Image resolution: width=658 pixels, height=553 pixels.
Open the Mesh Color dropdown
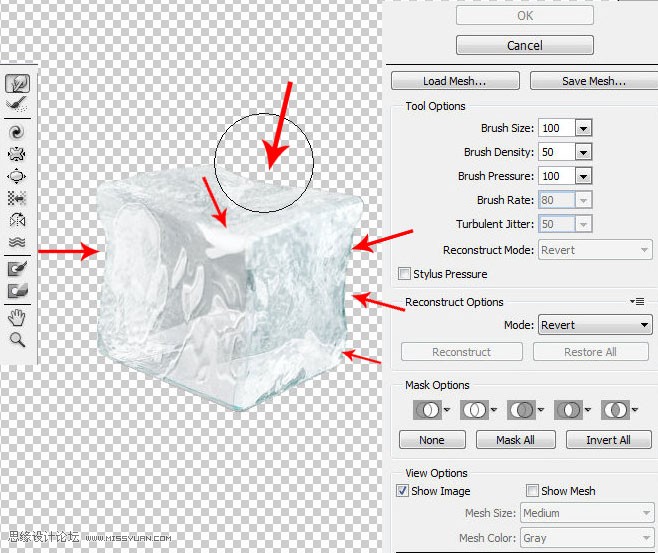[587, 537]
